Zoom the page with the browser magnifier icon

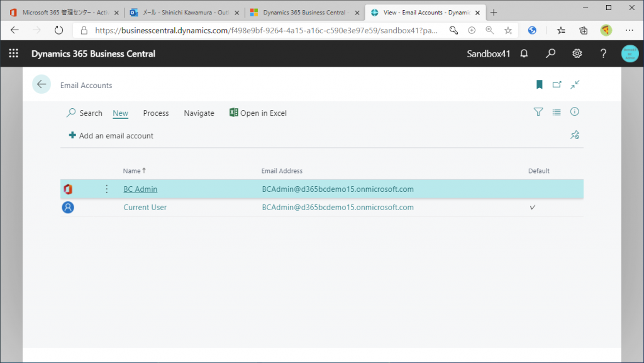click(489, 30)
